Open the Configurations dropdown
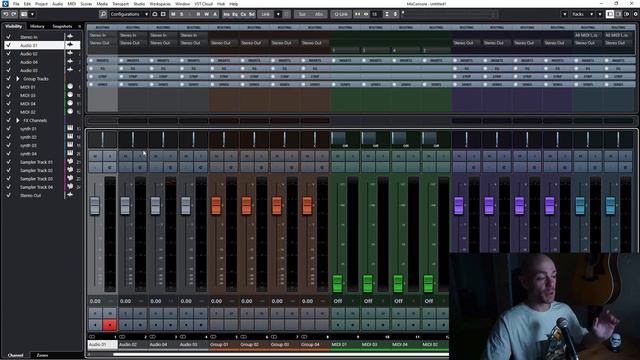640x360 pixels. point(129,14)
